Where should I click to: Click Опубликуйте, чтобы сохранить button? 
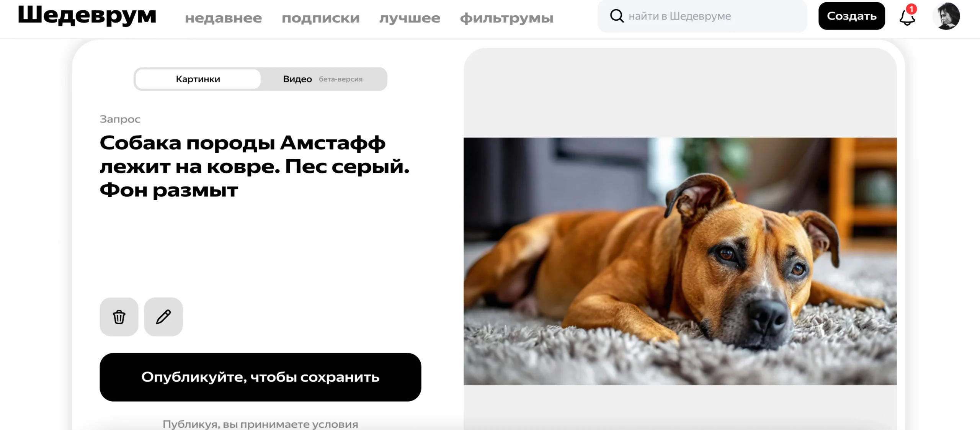click(x=260, y=377)
